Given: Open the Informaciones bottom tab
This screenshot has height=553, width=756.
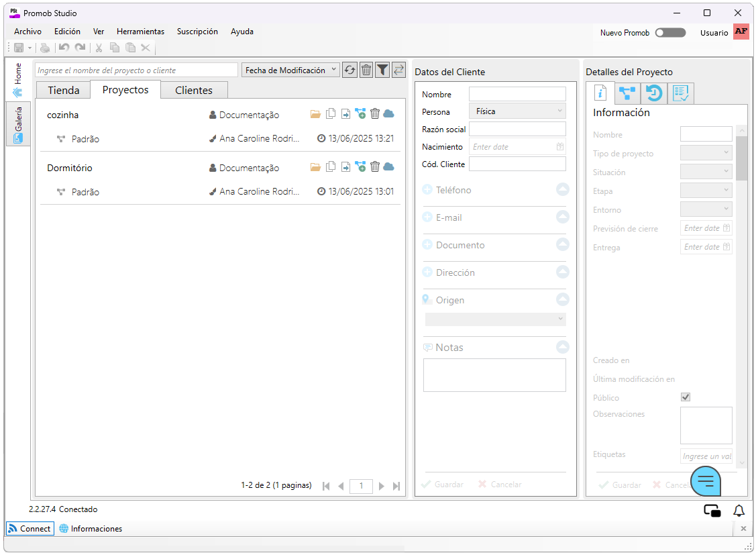Looking at the screenshot, I should pyautogui.click(x=91, y=528).
